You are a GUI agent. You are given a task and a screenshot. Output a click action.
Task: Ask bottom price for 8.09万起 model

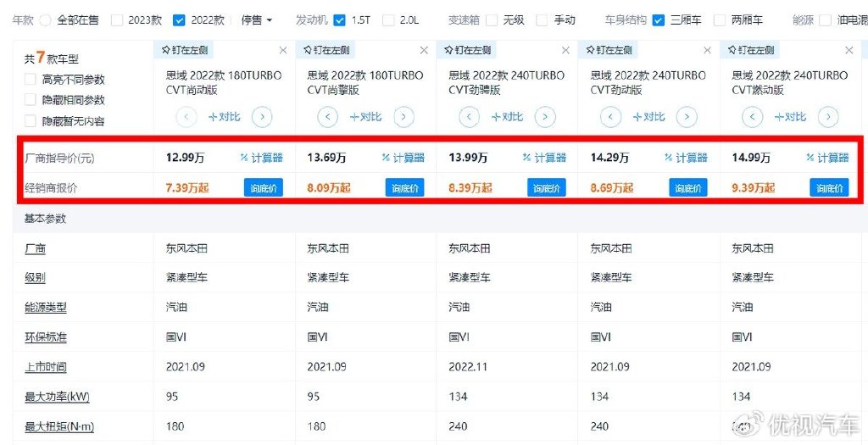(405, 187)
